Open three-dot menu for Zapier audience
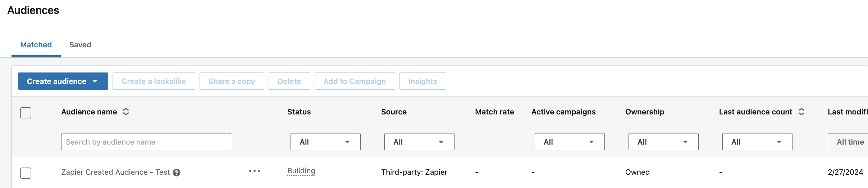Screen dimensions: 868x188 click(255, 171)
